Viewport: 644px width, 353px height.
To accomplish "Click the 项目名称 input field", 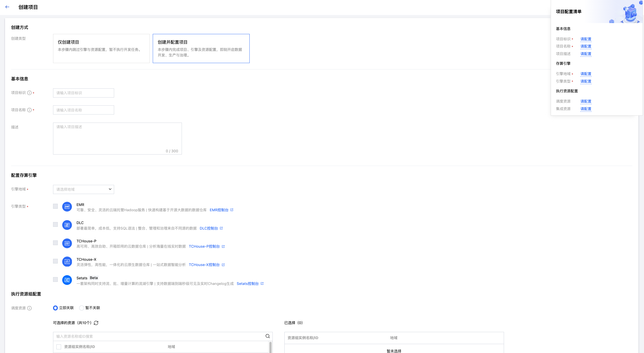I will (83, 110).
